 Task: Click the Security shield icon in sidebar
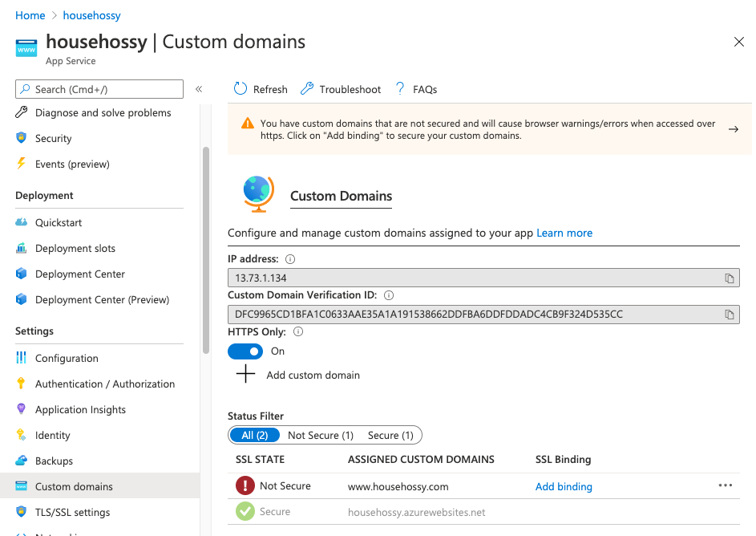point(21,138)
